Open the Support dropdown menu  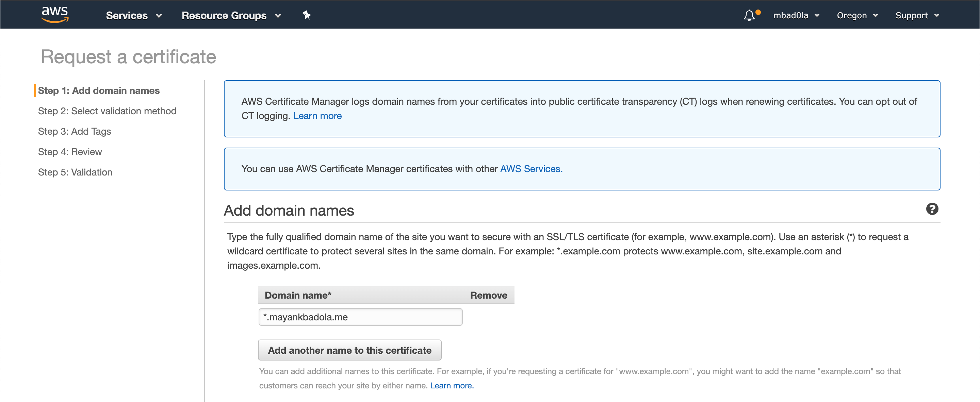point(917,16)
